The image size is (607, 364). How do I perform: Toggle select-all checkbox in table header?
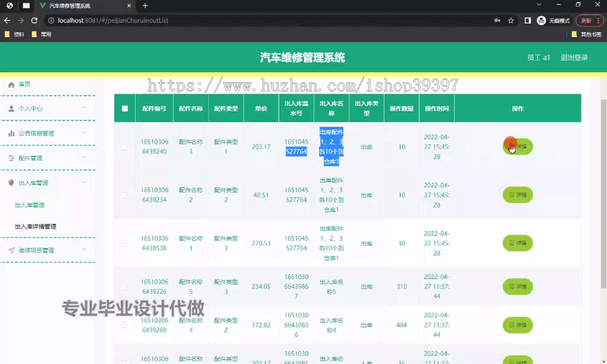[125, 109]
